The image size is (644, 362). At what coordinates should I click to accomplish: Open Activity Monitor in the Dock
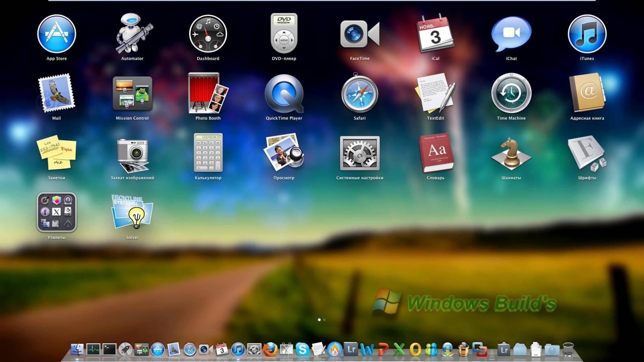point(93,350)
